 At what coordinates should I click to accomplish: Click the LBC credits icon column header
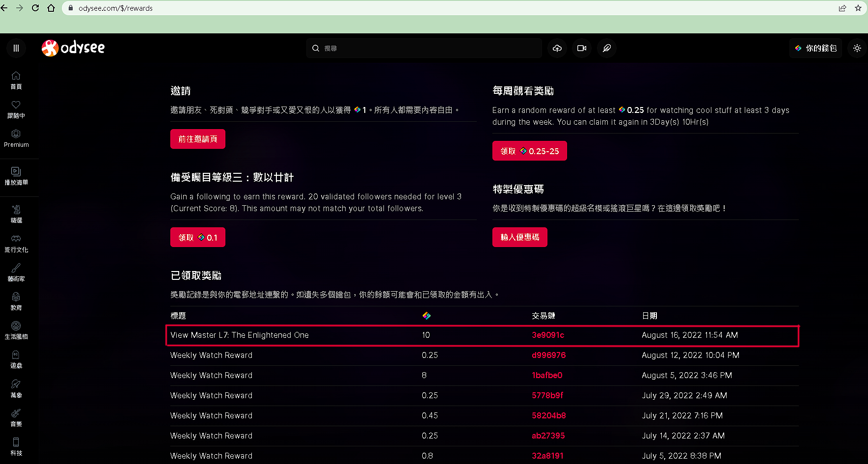tap(427, 316)
